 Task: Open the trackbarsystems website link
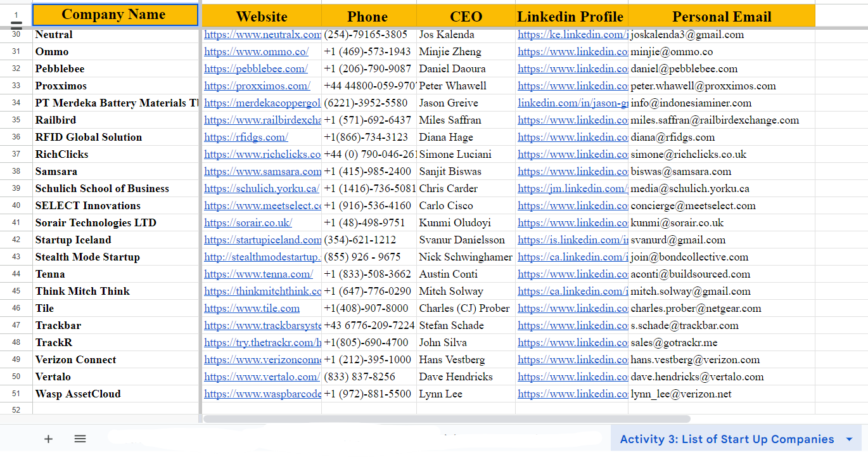[262, 326]
